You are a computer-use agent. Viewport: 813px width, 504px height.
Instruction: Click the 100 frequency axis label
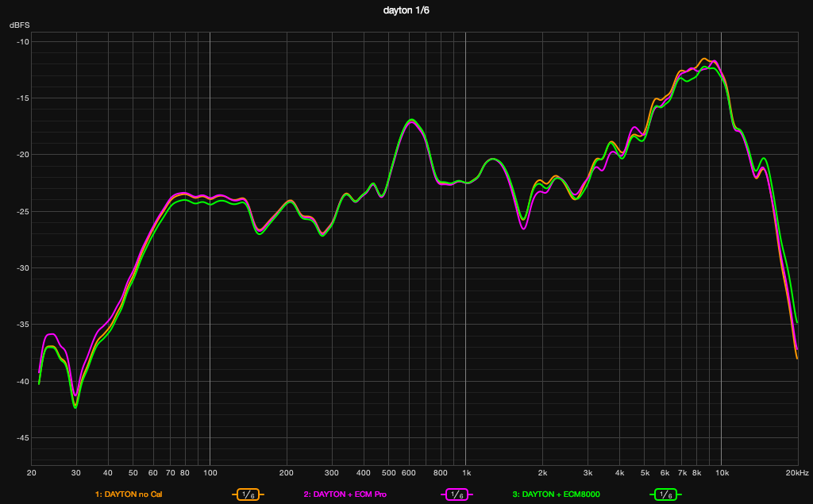[210, 473]
